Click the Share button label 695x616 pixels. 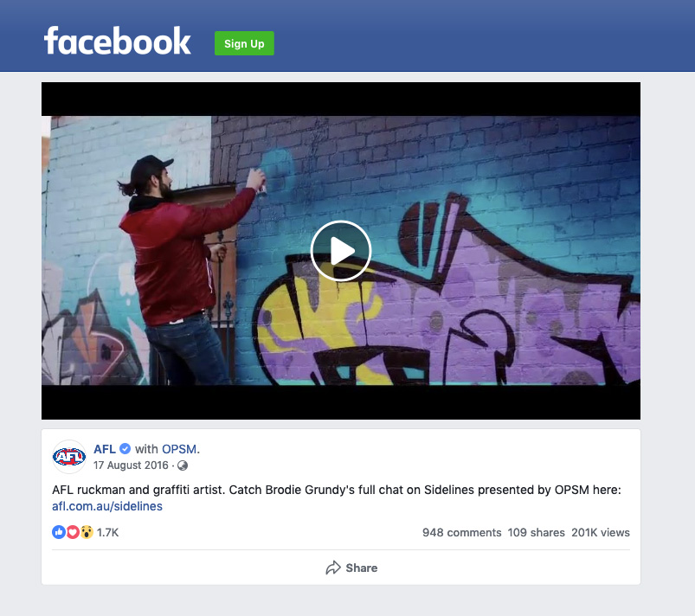pyautogui.click(x=362, y=568)
